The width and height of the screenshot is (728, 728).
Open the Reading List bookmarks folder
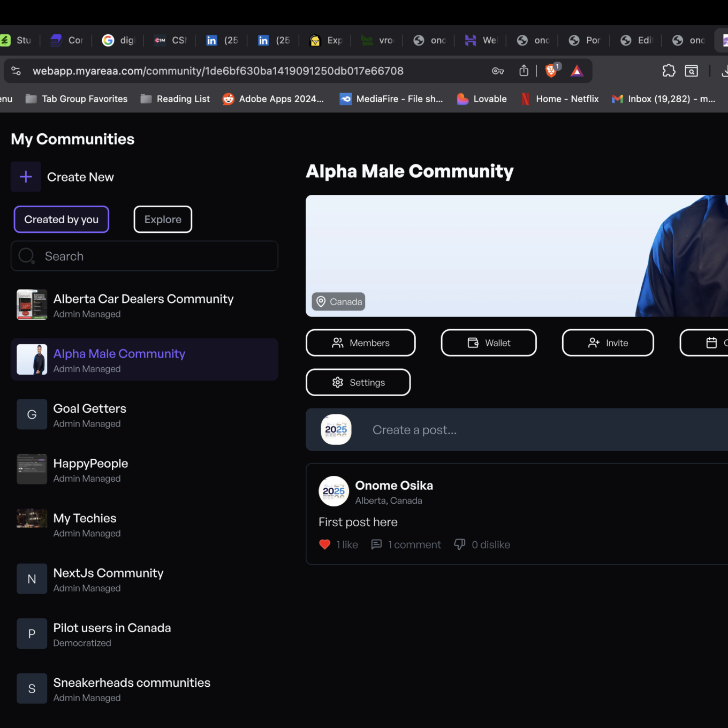pyautogui.click(x=175, y=98)
